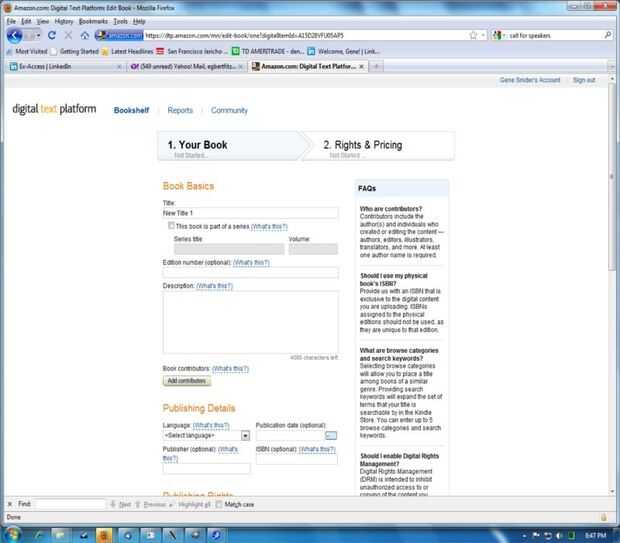This screenshot has height=543, width=620.
Task: Click the Publisher optional input field
Action: (206, 468)
